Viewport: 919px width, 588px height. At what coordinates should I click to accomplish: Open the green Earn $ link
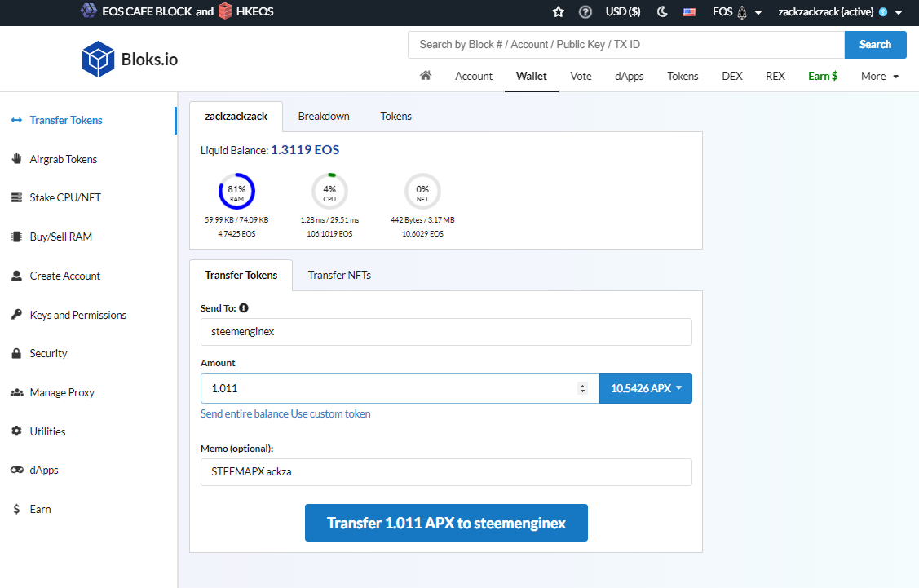(x=823, y=76)
